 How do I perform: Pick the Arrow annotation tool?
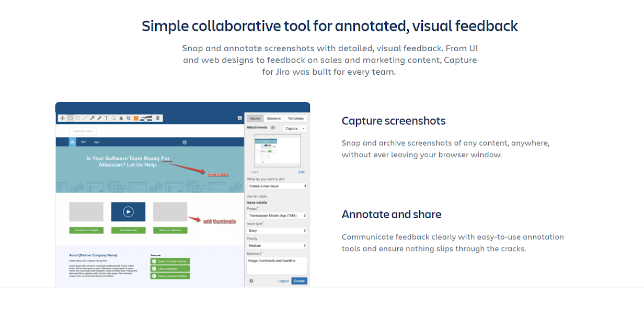(92, 118)
